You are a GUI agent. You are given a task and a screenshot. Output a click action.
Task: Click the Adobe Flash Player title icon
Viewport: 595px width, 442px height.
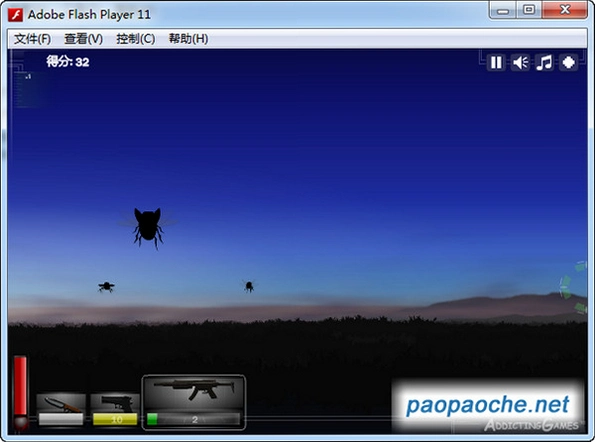coord(16,15)
